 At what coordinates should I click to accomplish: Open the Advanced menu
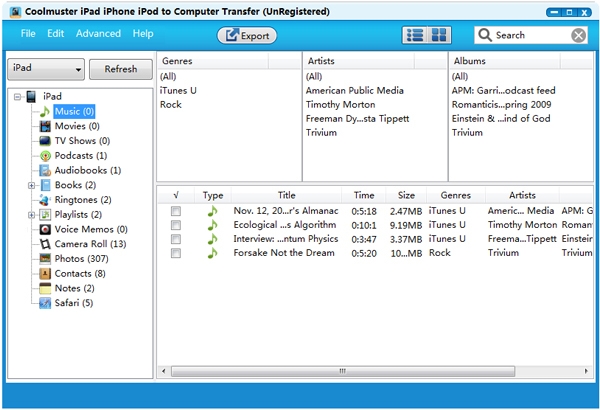98,34
